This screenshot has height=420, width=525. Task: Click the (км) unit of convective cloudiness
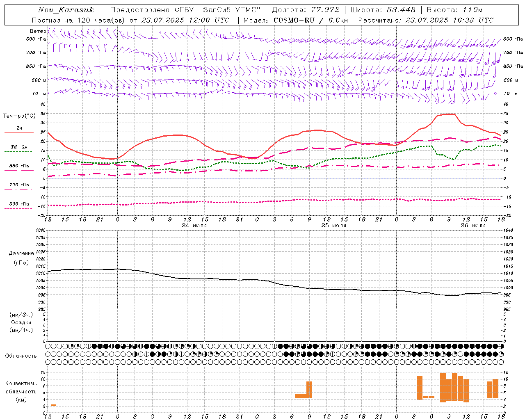pyautogui.click(x=21, y=399)
